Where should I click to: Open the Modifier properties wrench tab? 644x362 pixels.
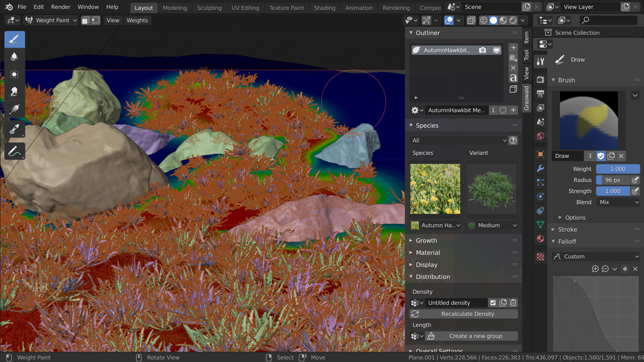click(540, 168)
